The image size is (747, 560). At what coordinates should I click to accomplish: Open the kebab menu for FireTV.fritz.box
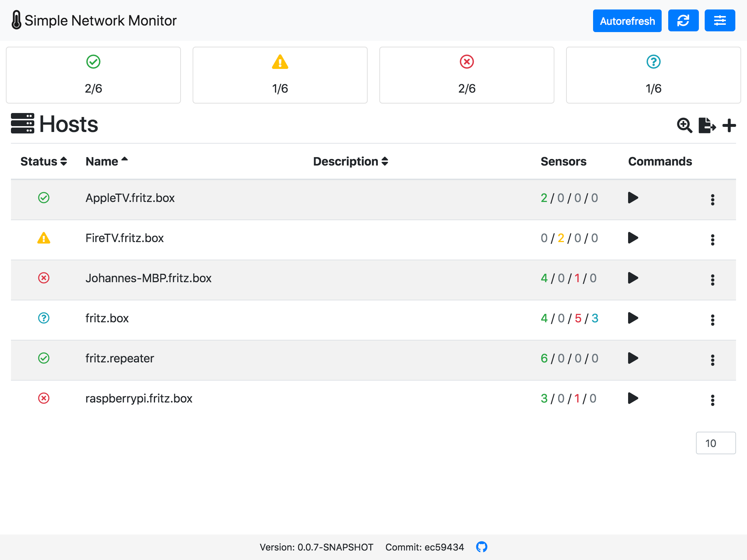click(713, 240)
